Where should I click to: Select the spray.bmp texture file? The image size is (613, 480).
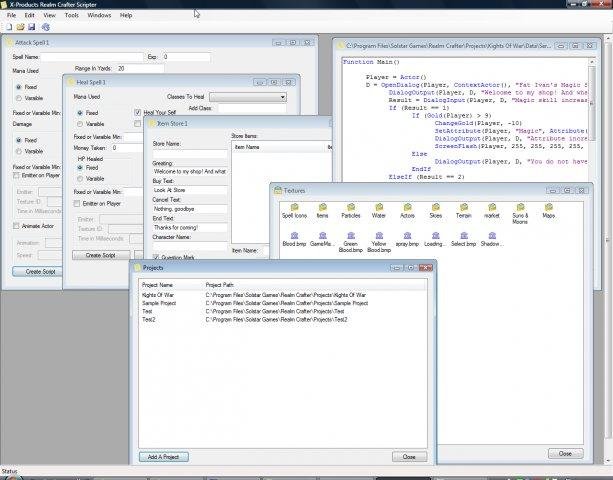coord(407,239)
